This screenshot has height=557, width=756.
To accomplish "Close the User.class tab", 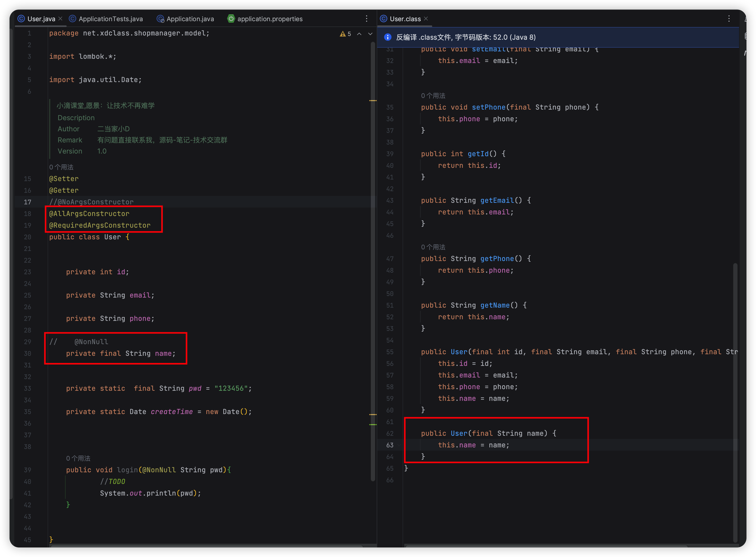I will 426,19.
